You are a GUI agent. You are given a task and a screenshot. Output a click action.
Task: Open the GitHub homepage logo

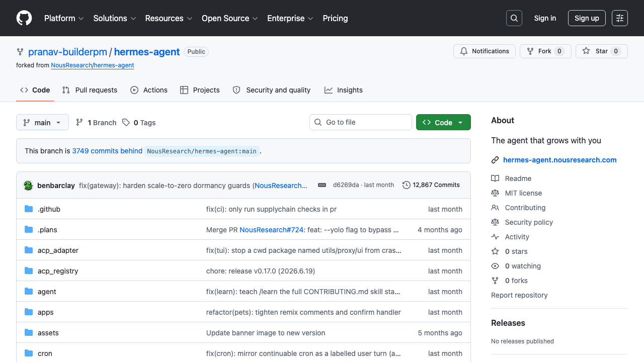click(x=24, y=18)
